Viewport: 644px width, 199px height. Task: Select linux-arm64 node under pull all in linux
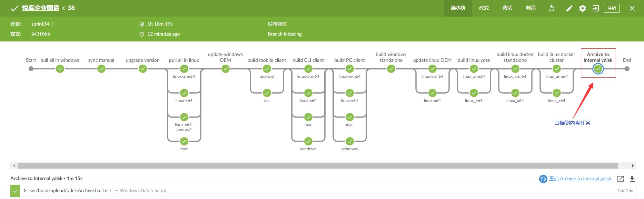point(184,69)
